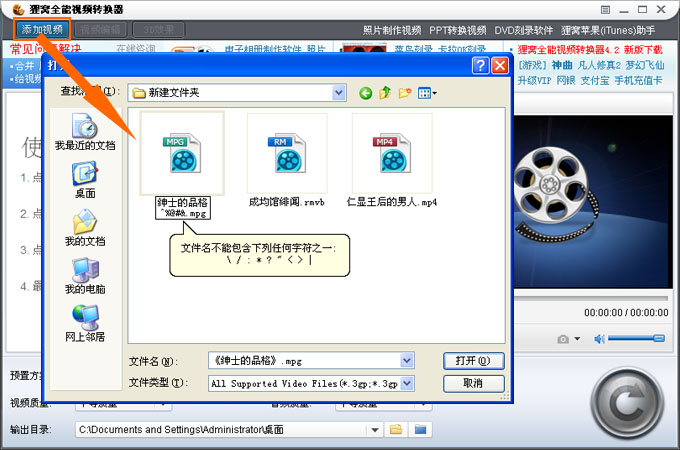This screenshot has height=450, width=680.
Task: Click the big convert start button
Action: point(627,404)
